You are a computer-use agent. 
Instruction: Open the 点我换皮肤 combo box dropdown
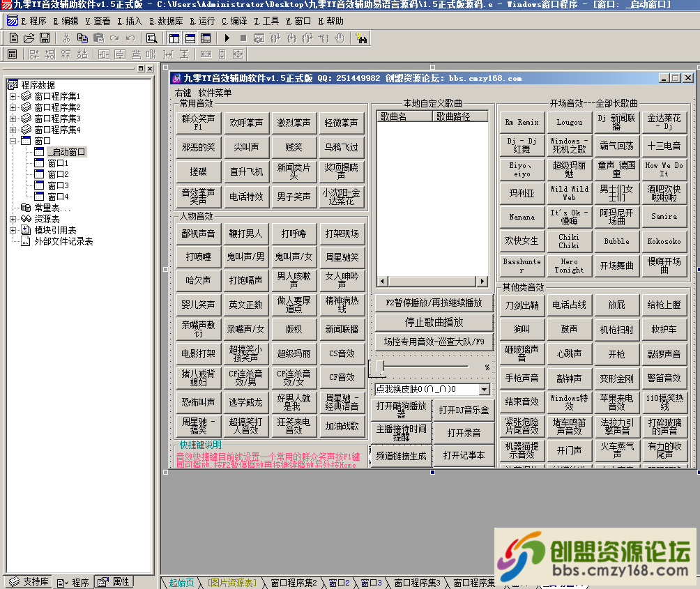tap(485, 389)
